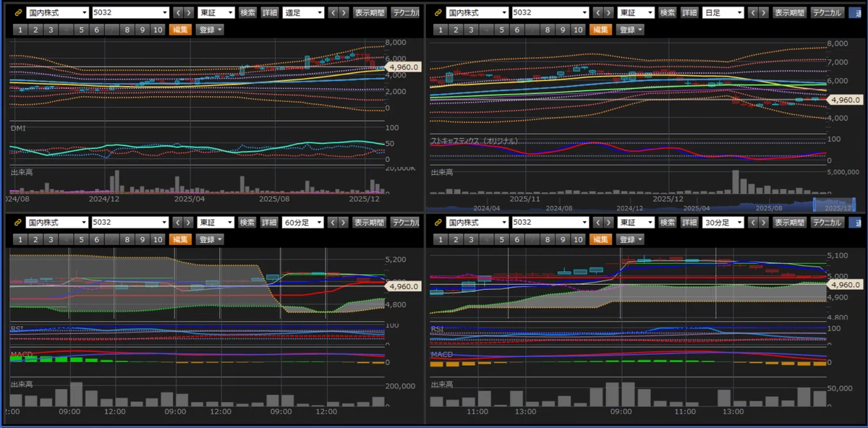868x428 pixels.
Task: Open 国内株式 asset type dropdown in 週足 panel
Action: (58, 13)
